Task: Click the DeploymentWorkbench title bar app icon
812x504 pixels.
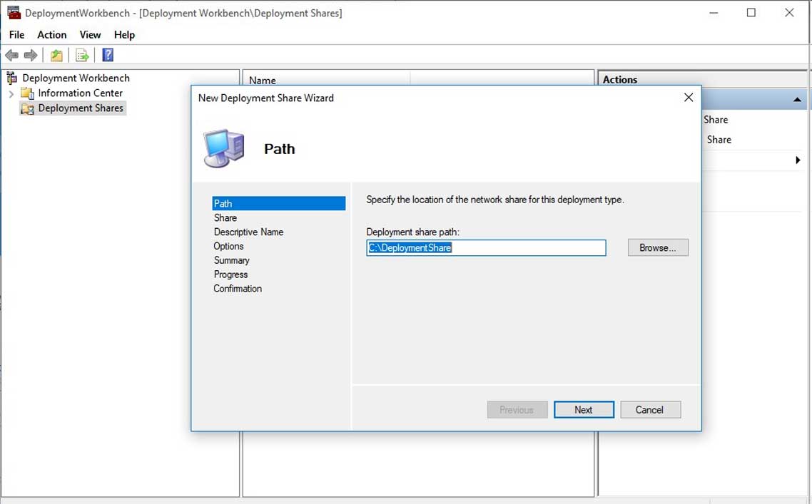Action: [14, 12]
